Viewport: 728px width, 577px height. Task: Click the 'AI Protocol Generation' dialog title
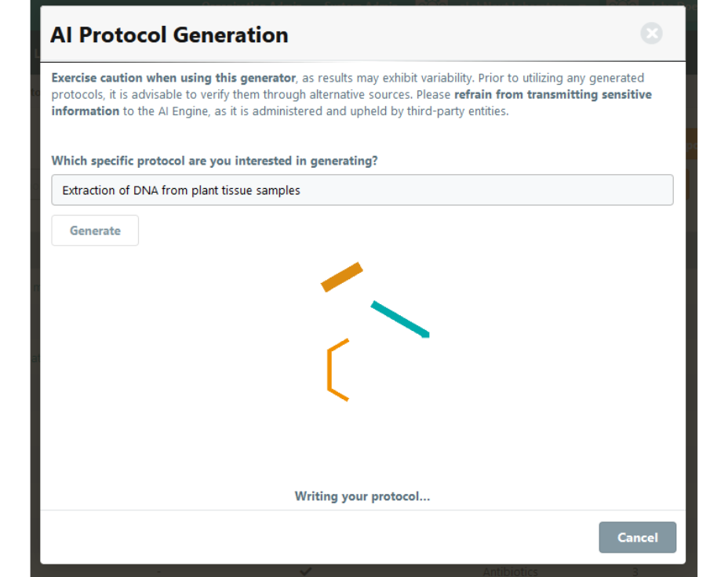pos(169,34)
